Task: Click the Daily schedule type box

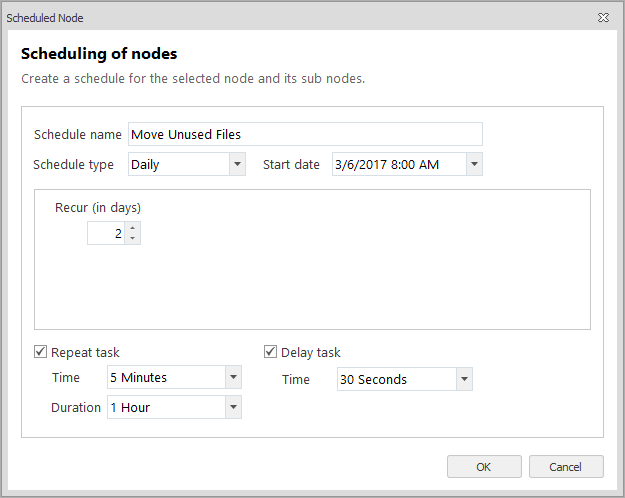Action: pyautogui.click(x=176, y=164)
